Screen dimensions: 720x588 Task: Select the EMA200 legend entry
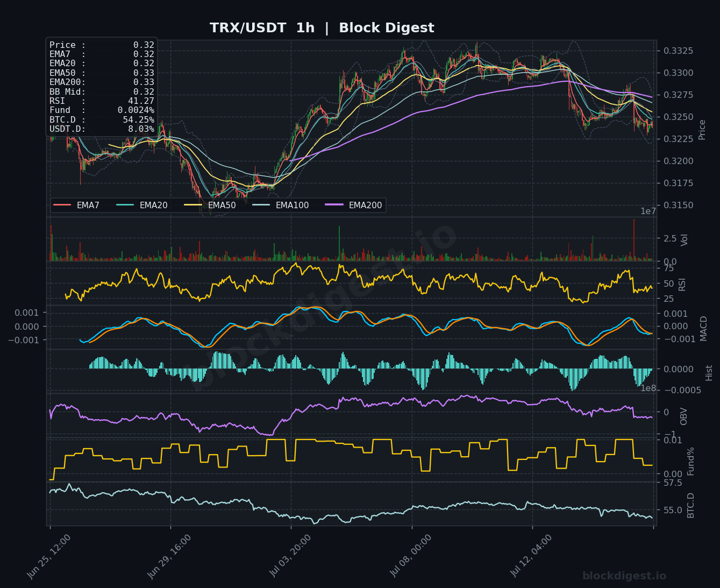353,205
